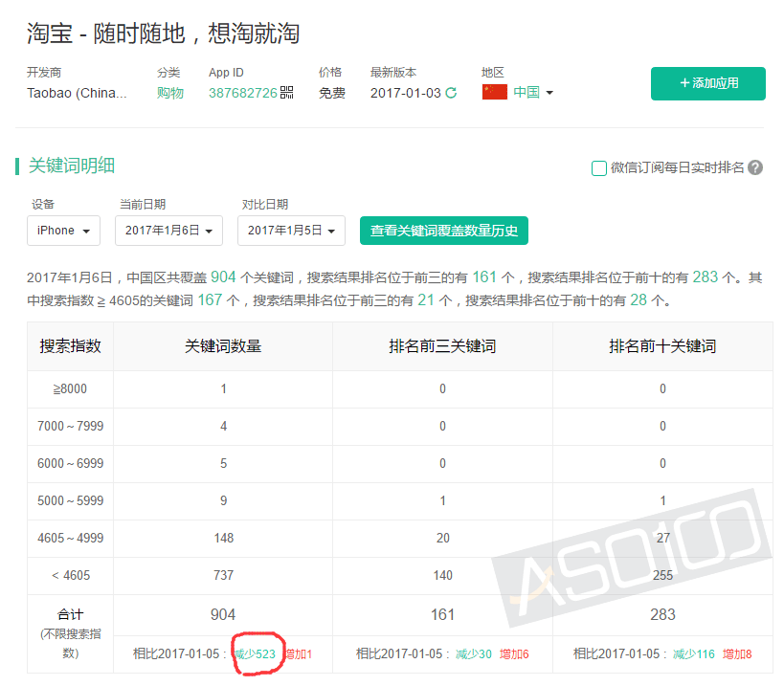Click the 283 top-ten count in summary
This screenshot has width=784, height=686.
(706, 277)
